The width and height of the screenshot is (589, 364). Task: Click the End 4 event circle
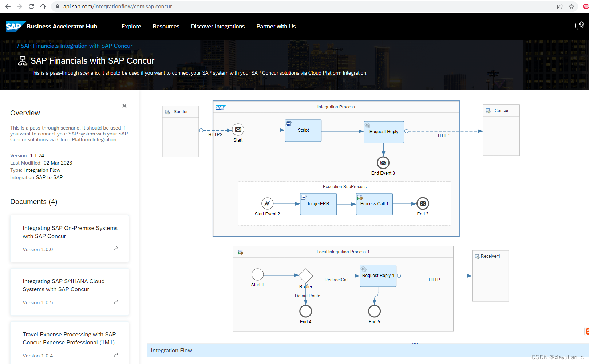tap(306, 311)
